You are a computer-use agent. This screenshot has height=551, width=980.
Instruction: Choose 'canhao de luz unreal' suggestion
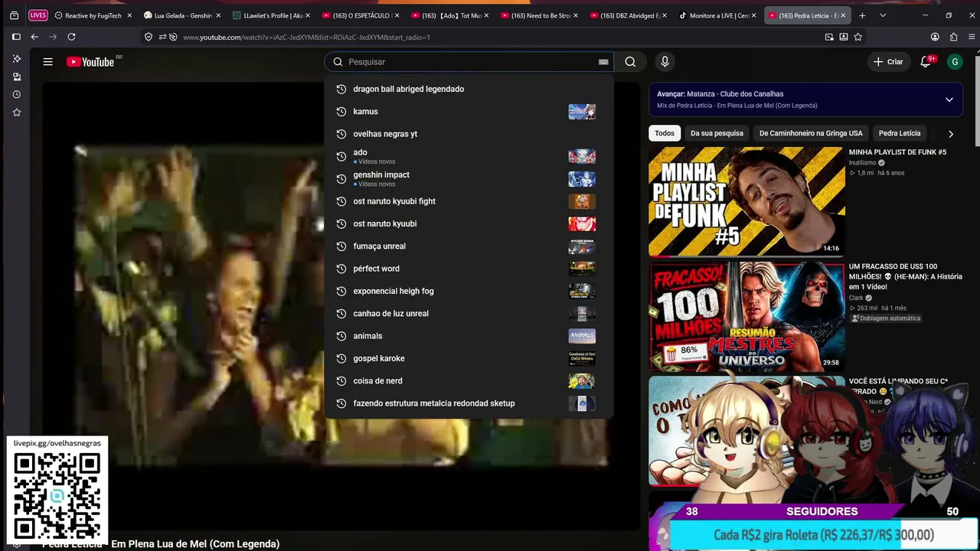click(469, 314)
